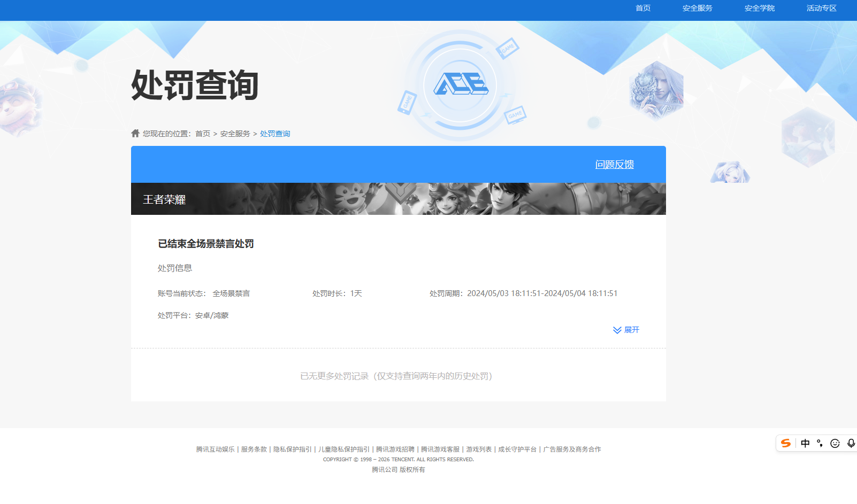Expand the punishment details via 展开
The width and height of the screenshot is (857, 504).
coord(631,330)
